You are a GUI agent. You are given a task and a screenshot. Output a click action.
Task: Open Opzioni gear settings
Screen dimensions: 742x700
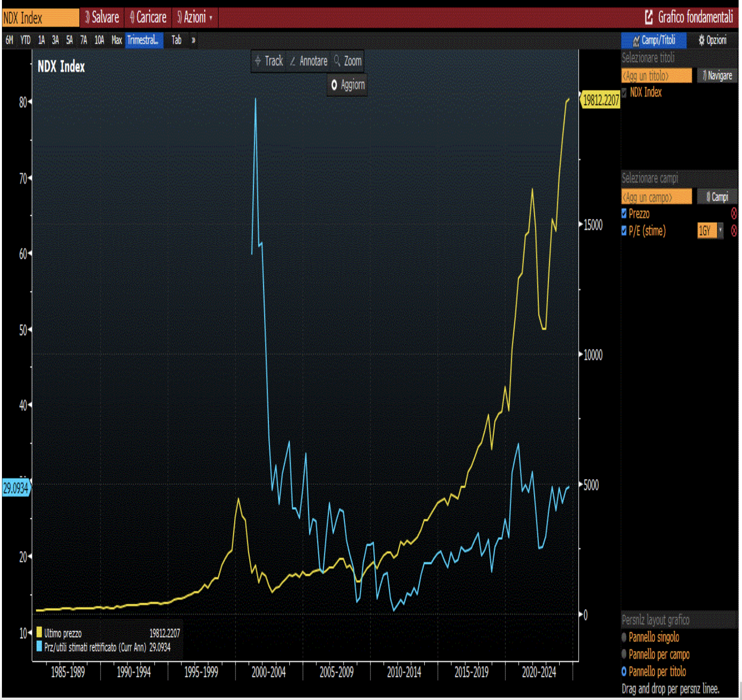(712, 40)
